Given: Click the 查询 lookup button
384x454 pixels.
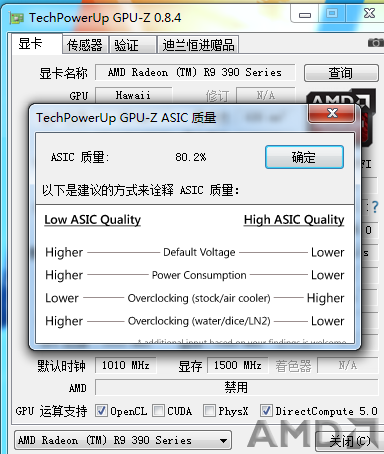Looking at the screenshot, I should [341, 73].
